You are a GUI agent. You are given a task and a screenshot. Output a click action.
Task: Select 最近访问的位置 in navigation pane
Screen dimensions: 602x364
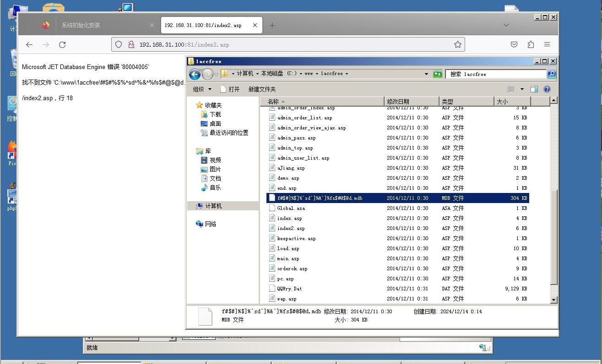point(224,133)
